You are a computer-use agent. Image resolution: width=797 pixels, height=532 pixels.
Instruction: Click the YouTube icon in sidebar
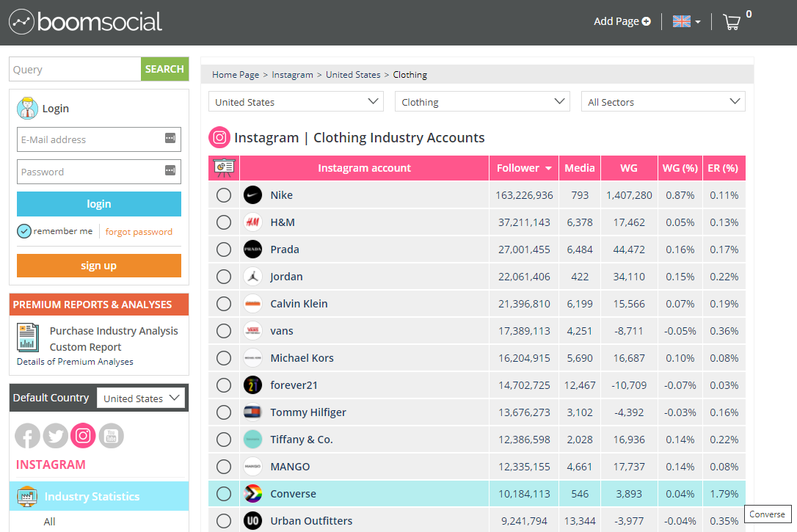pyautogui.click(x=112, y=436)
